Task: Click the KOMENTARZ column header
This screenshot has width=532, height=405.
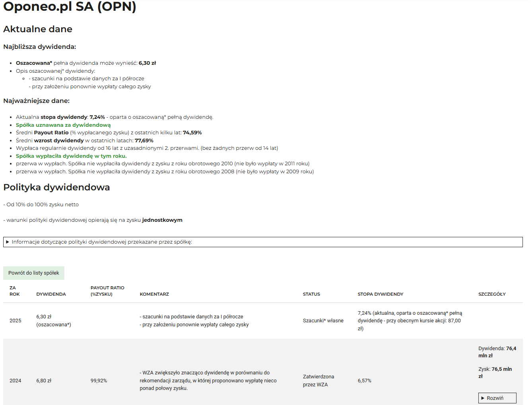Action: (154, 294)
